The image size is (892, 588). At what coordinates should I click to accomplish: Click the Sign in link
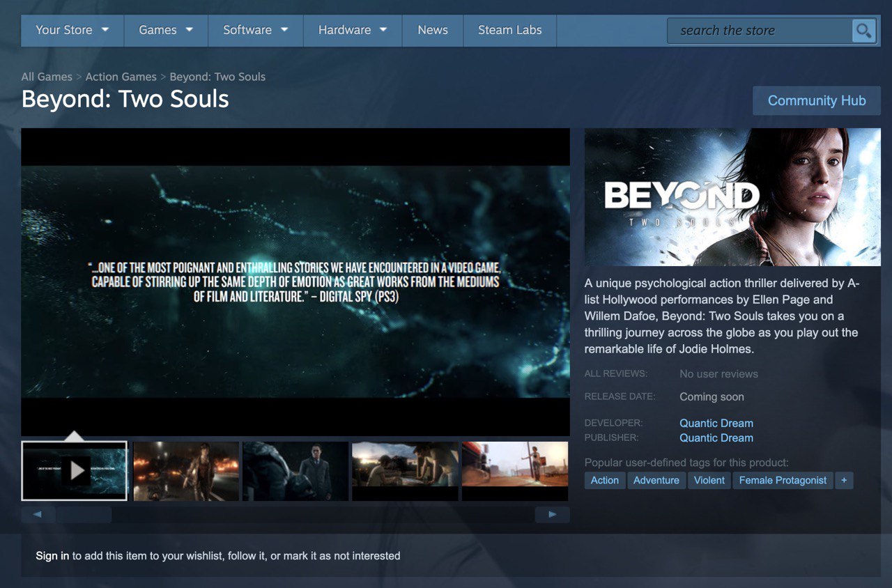52,556
